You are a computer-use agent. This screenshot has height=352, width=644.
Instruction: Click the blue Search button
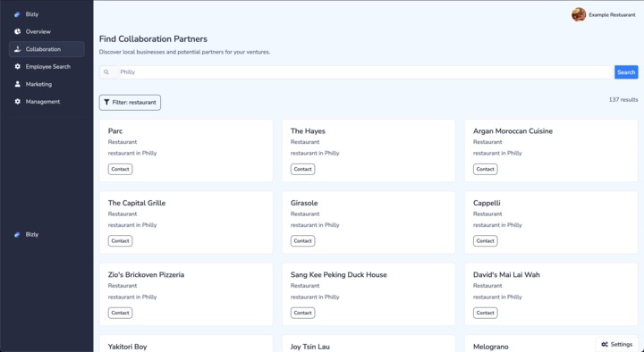tap(626, 72)
